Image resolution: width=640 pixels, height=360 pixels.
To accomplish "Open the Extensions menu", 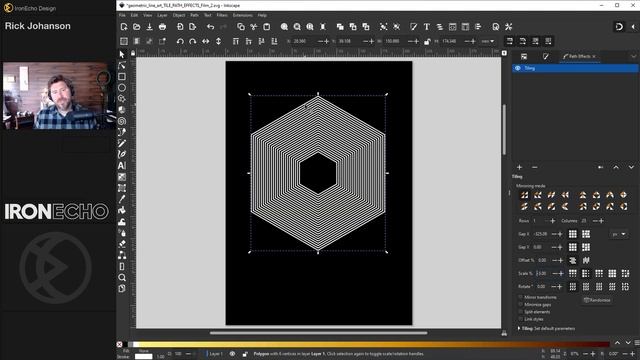I will tap(242, 15).
